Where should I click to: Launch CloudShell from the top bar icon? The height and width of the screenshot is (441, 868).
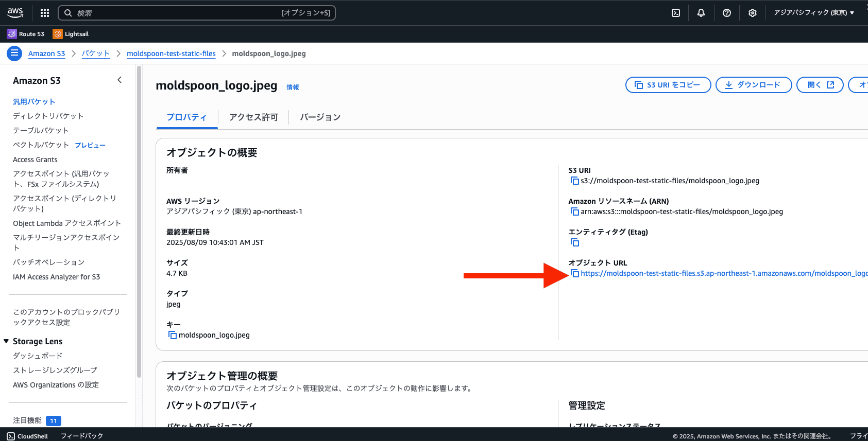tap(676, 13)
